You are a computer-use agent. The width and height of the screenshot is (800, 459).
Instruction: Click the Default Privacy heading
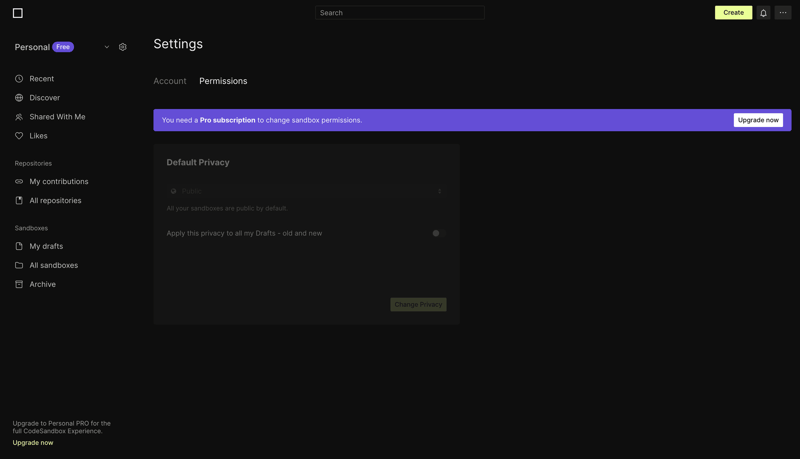click(x=198, y=162)
